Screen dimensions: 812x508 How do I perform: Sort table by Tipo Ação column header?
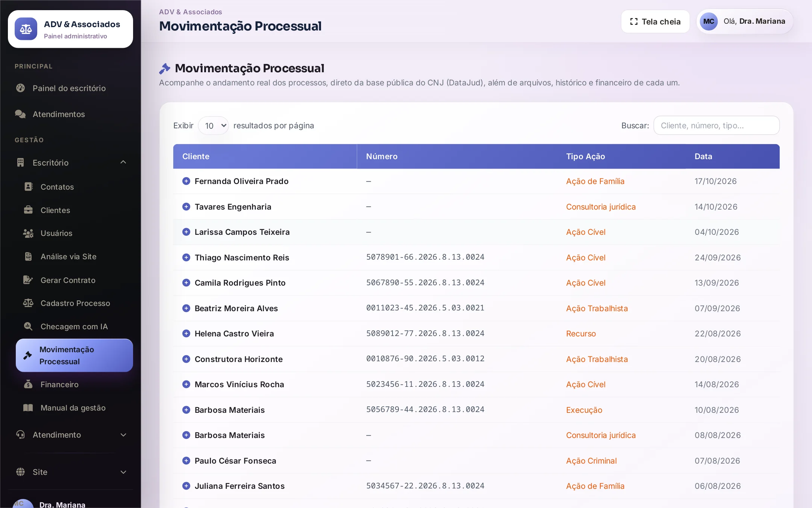[x=621, y=156]
